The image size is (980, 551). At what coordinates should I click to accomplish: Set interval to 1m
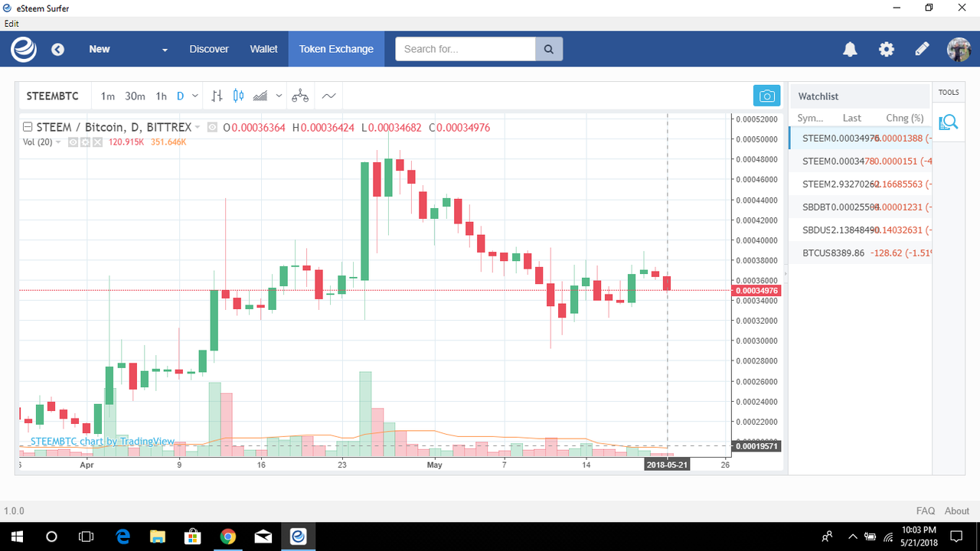coord(108,96)
